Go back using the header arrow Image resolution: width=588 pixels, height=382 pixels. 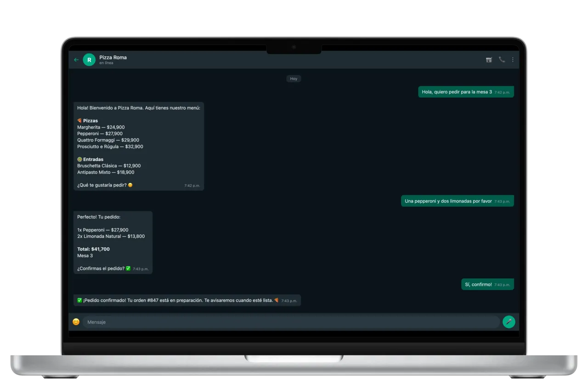point(76,60)
